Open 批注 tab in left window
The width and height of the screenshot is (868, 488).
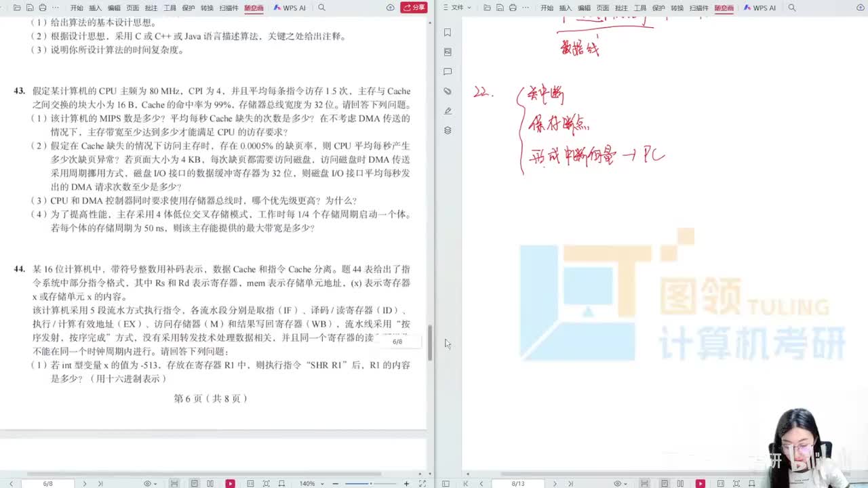coord(151,8)
